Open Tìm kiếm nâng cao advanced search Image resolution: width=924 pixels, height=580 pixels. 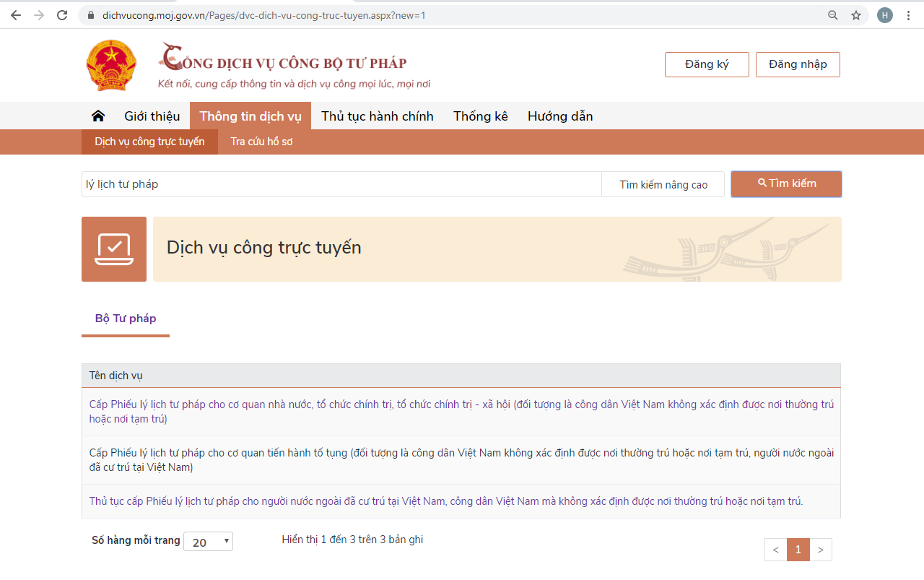click(x=663, y=185)
